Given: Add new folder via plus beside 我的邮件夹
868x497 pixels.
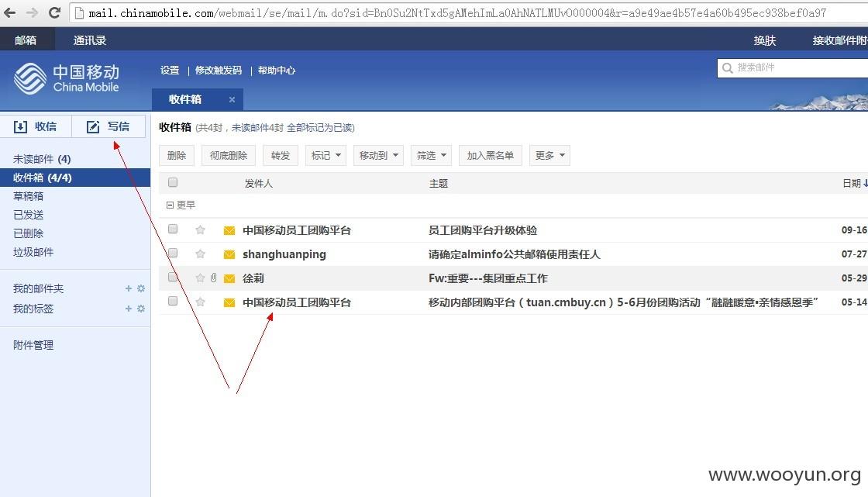Looking at the screenshot, I should tap(129, 288).
